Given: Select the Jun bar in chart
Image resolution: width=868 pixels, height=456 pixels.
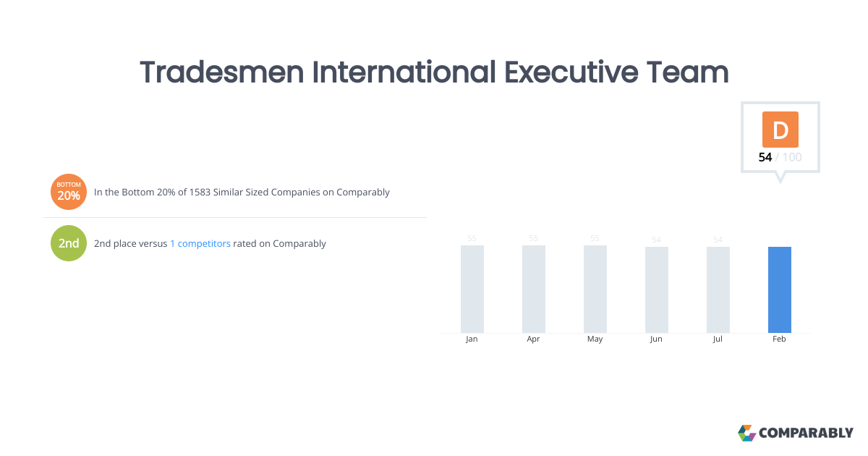Looking at the screenshot, I should (657, 290).
